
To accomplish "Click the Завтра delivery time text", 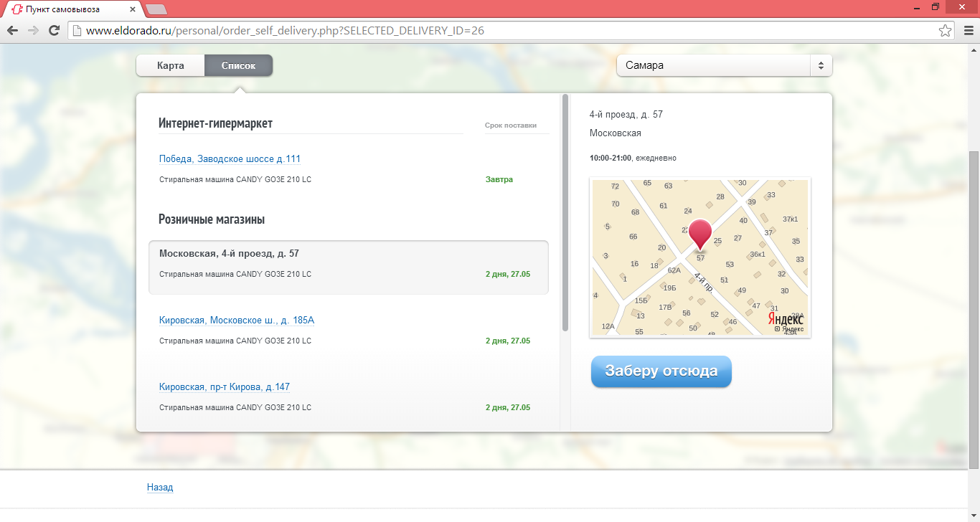I will click(499, 179).
